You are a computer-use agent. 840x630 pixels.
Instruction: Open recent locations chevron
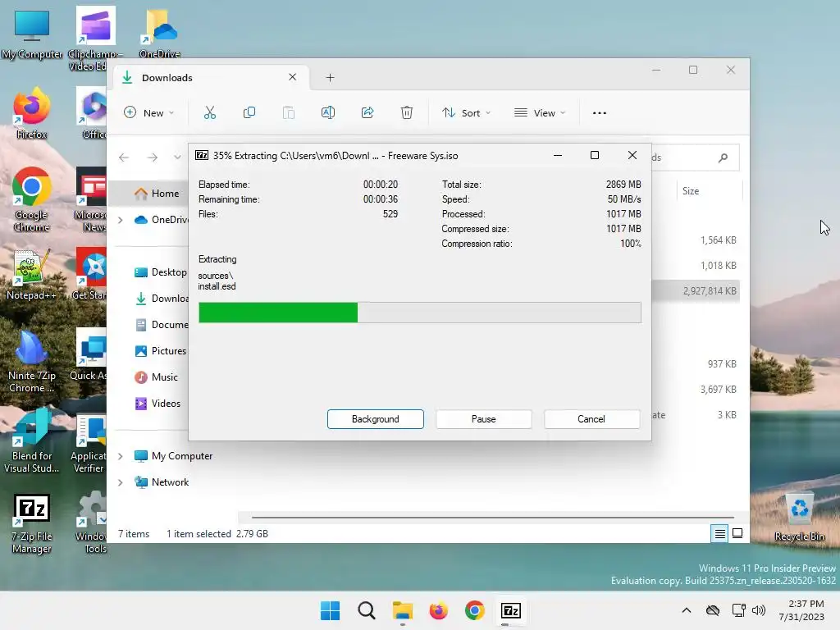177,157
